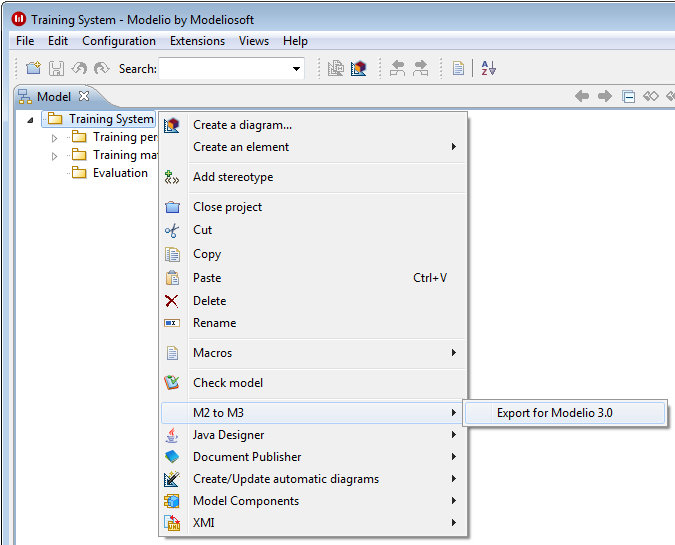Select Export for Modelio 3.0

coord(564,413)
